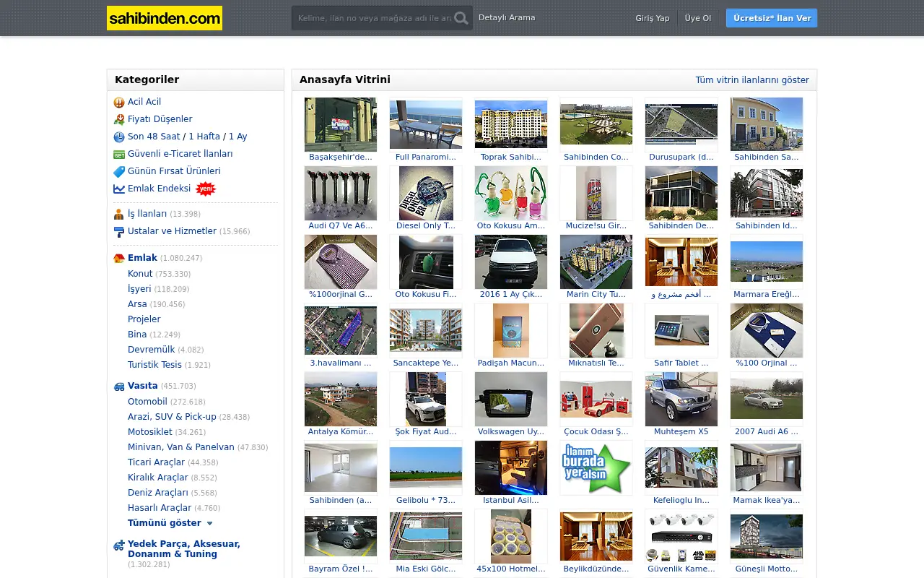The width and height of the screenshot is (924, 578).
Task: Click the Emlak Endeksi chart icon
Action: click(x=119, y=189)
